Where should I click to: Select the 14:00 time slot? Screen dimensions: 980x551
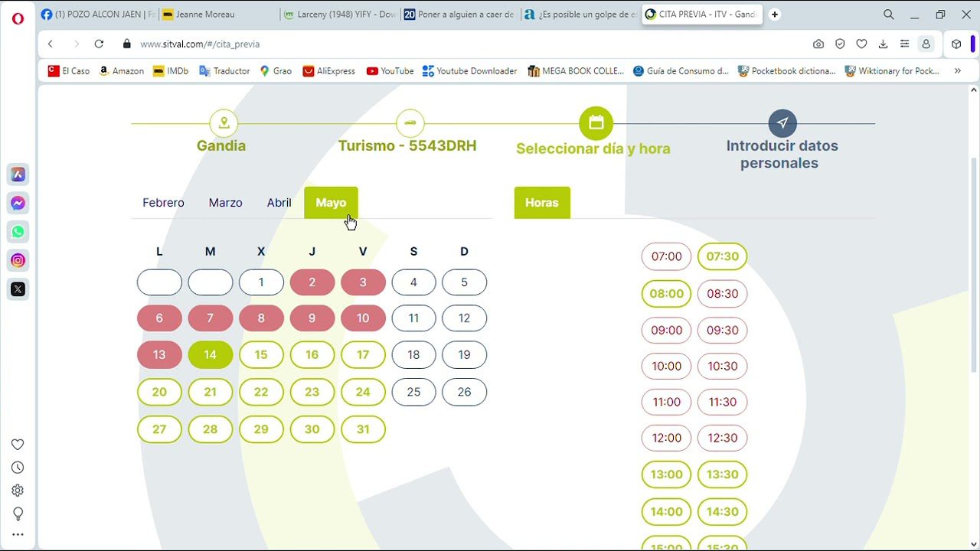(x=666, y=511)
